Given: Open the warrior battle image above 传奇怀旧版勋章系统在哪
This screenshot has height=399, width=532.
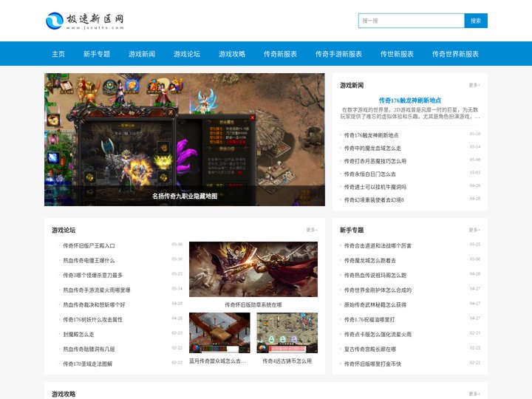Looking at the screenshot, I should [x=253, y=270].
